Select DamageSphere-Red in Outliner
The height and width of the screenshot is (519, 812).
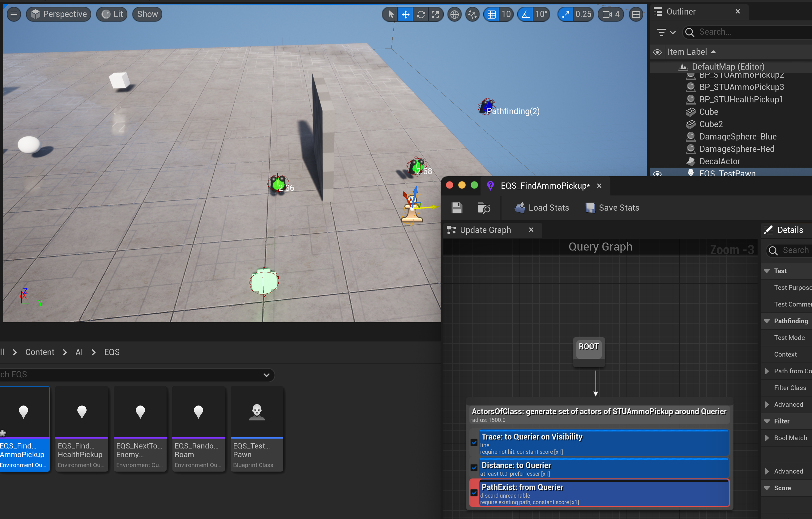tap(737, 149)
